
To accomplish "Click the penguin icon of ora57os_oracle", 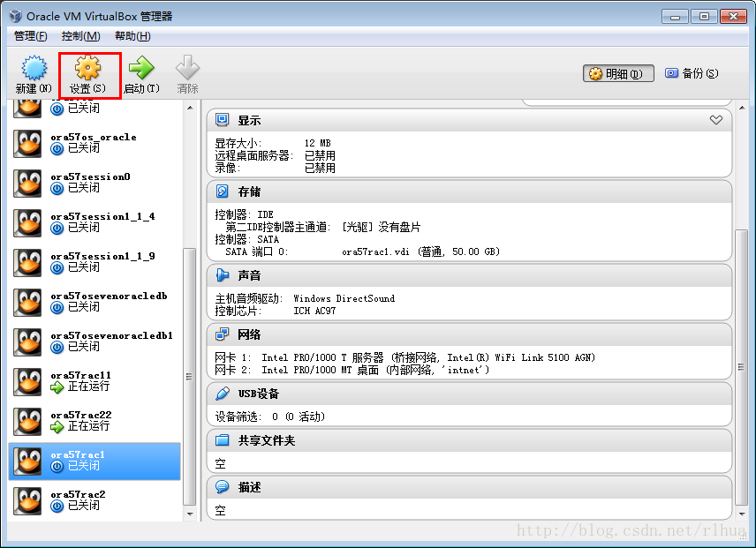I will pyautogui.click(x=27, y=144).
